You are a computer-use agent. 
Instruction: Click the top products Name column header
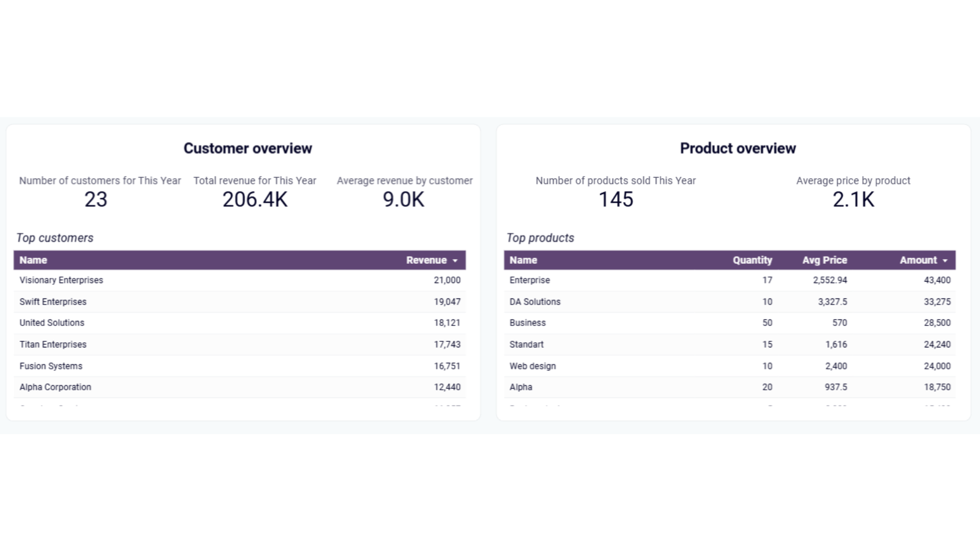(x=523, y=260)
